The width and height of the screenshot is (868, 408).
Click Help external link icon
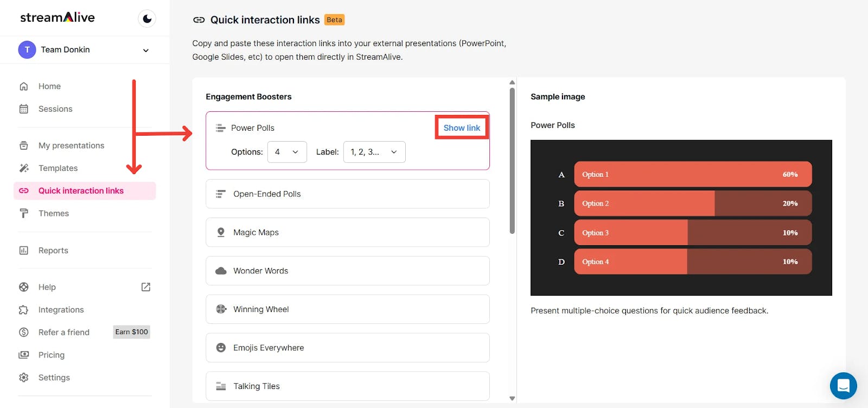[x=146, y=287]
